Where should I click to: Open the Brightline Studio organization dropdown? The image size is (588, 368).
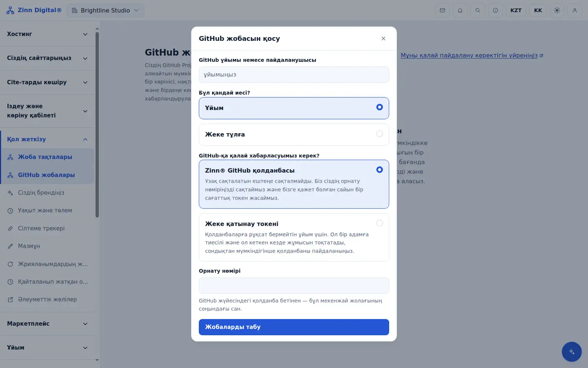tap(105, 10)
